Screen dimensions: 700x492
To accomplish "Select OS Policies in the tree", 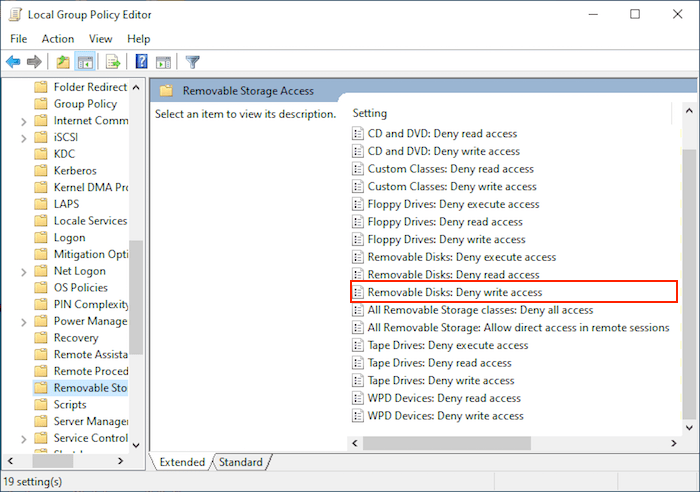I will tap(81, 288).
